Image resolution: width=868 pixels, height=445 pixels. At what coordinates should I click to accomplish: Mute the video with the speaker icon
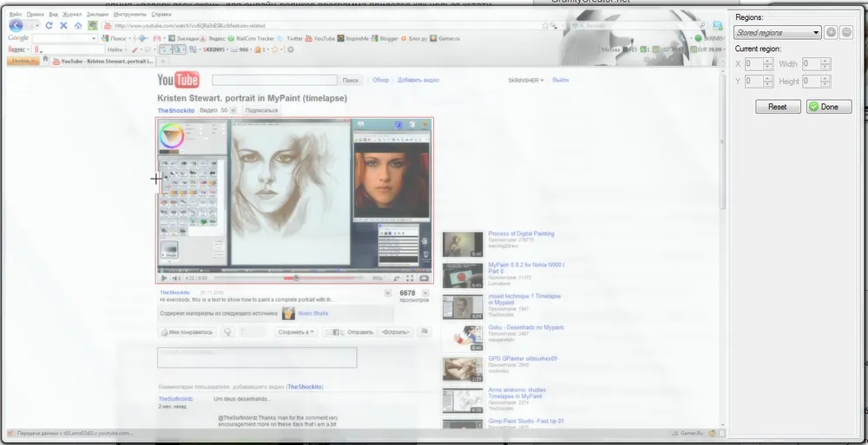(176, 278)
